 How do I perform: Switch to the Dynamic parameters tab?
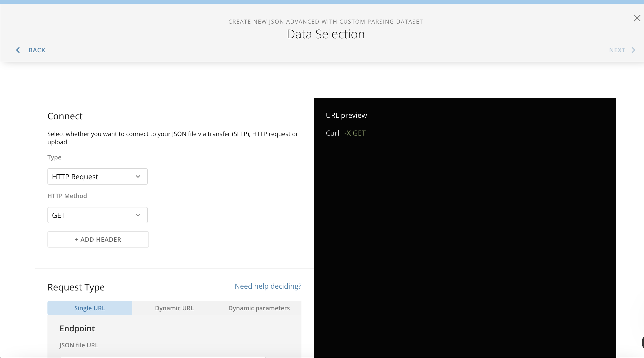click(259, 308)
